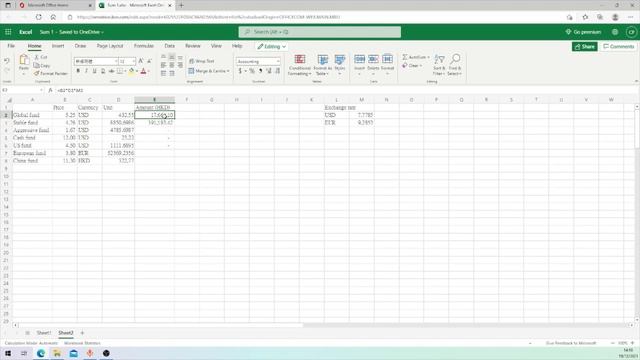Toggle double underline formatting

[103, 71]
